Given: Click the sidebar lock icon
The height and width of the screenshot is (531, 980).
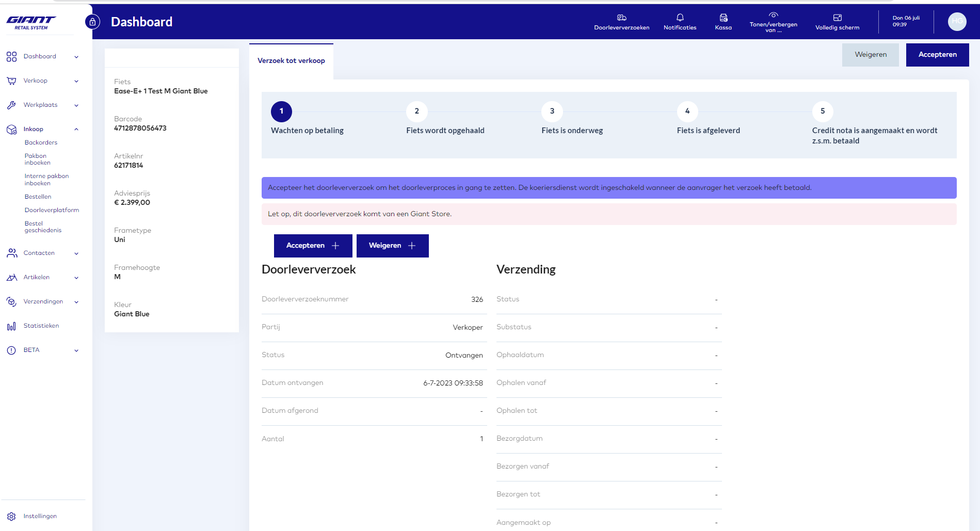Looking at the screenshot, I should pyautogui.click(x=92, y=22).
